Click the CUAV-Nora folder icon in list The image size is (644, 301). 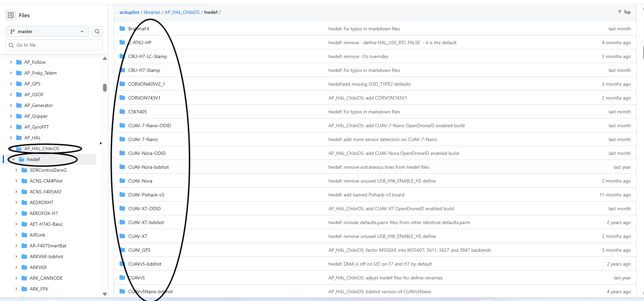[122, 181]
